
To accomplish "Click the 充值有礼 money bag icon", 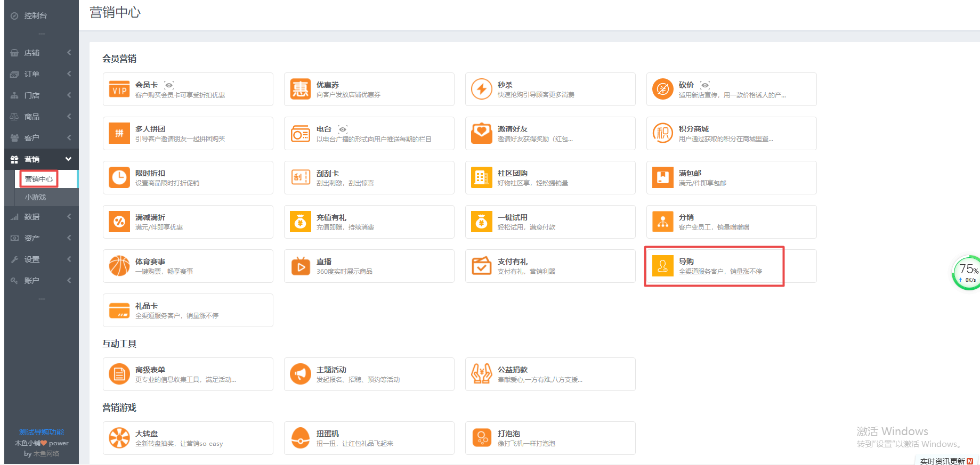I will point(301,222).
